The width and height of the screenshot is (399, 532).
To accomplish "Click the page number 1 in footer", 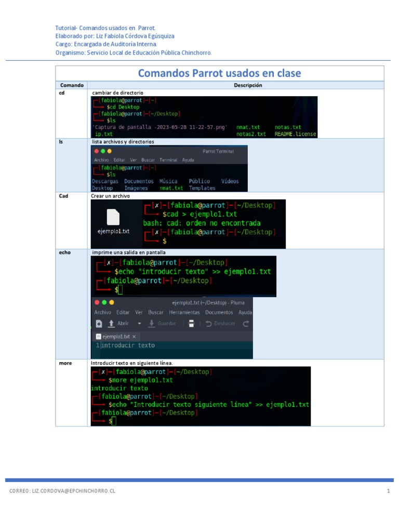I will 389,491.
